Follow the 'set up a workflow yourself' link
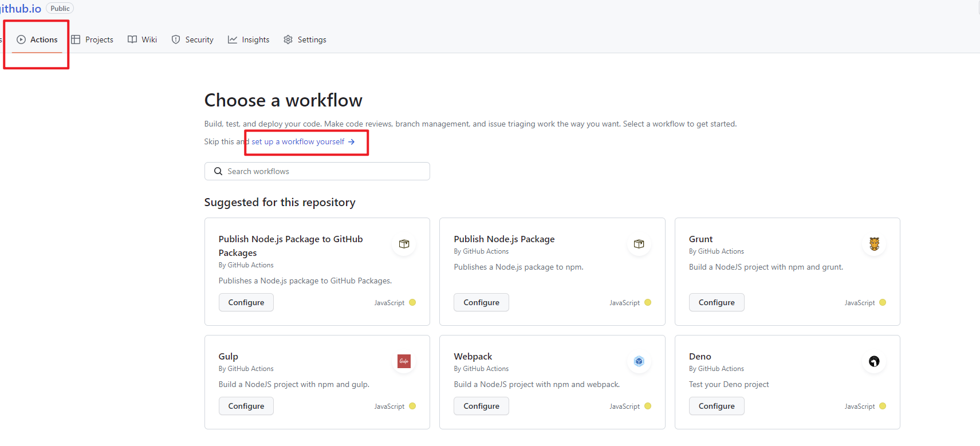 pyautogui.click(x=304, y=141)
